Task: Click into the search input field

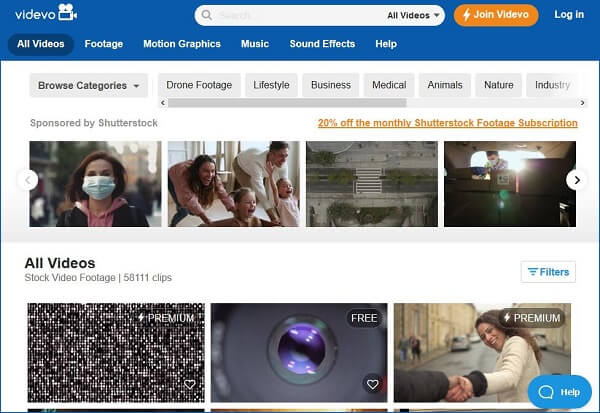Action: [298, 15]
